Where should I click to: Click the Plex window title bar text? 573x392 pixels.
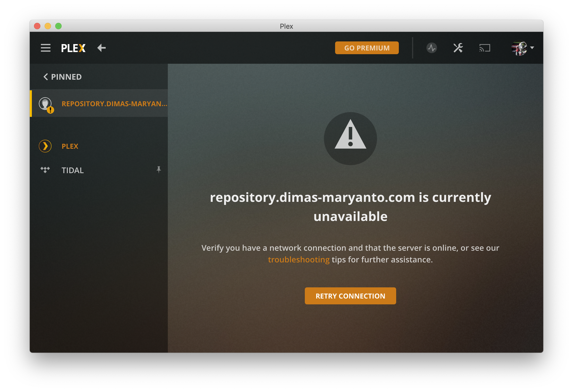[x=286, y=26]
